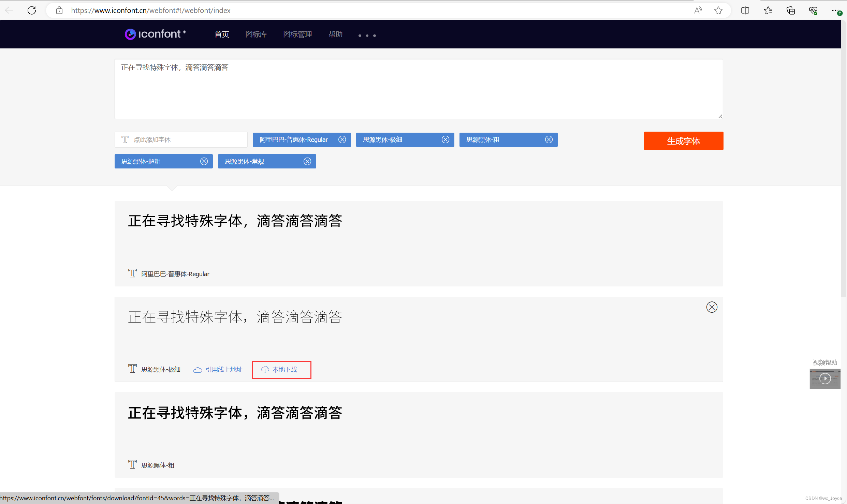
Task: Remove the 思源黑体-极细 font tag
Action: (x=446, y=139)
